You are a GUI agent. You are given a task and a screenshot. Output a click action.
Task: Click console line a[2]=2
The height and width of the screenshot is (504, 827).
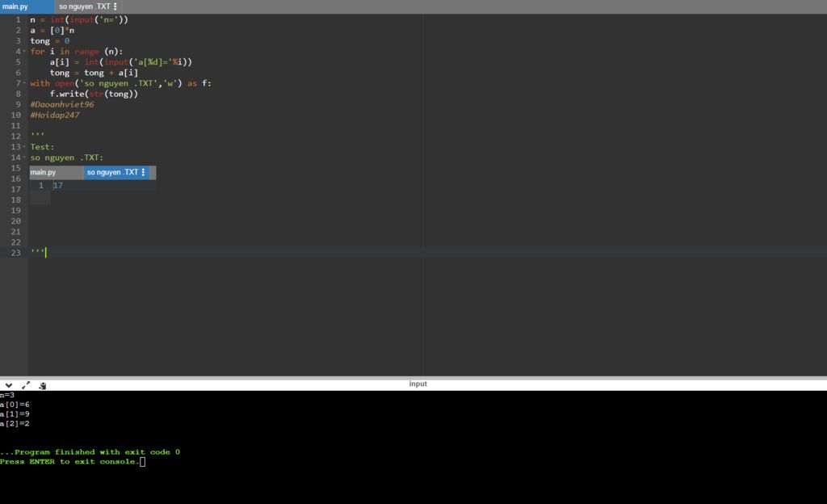click(x=15, y=423)
